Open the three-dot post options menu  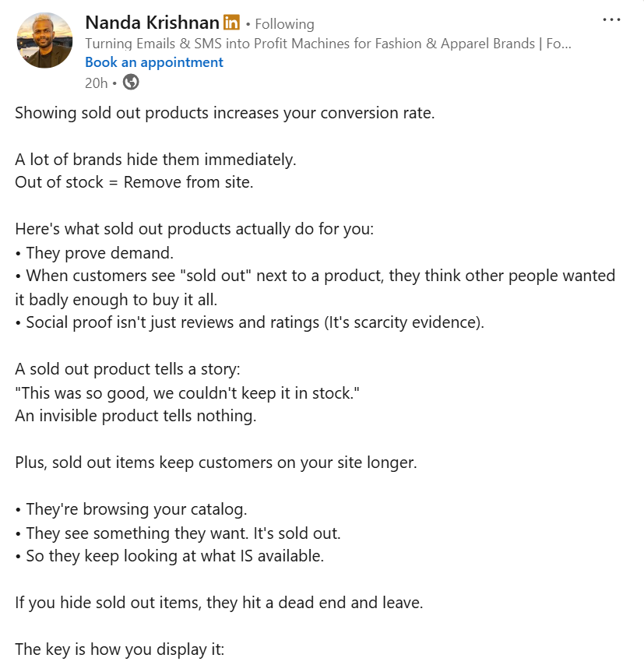(x=611, y=19)
